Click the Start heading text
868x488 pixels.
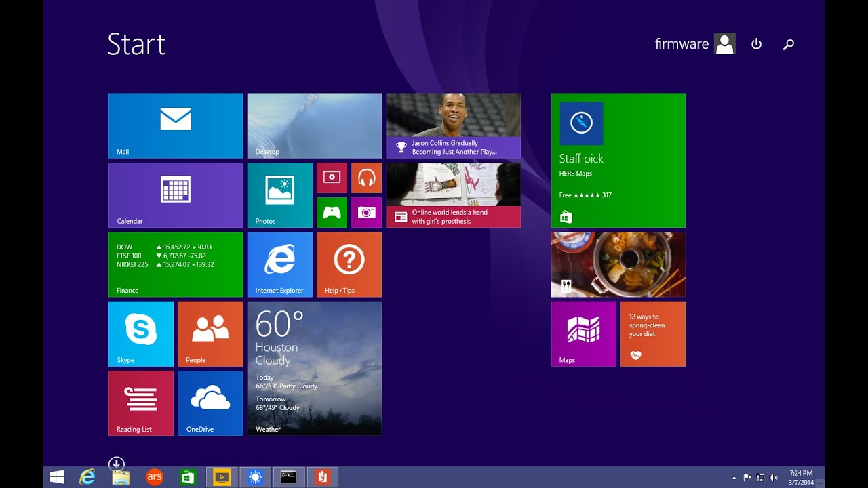pos(136,45)
